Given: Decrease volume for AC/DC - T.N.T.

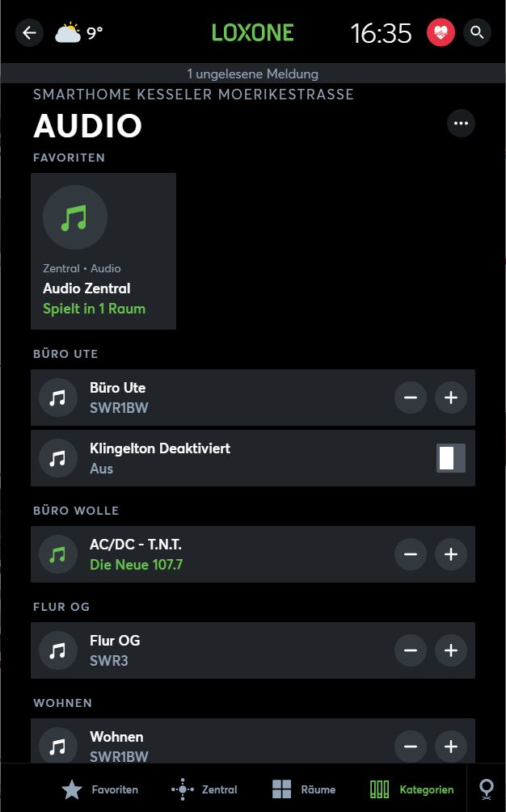Looking at the screenshot, I should point(411,554).
